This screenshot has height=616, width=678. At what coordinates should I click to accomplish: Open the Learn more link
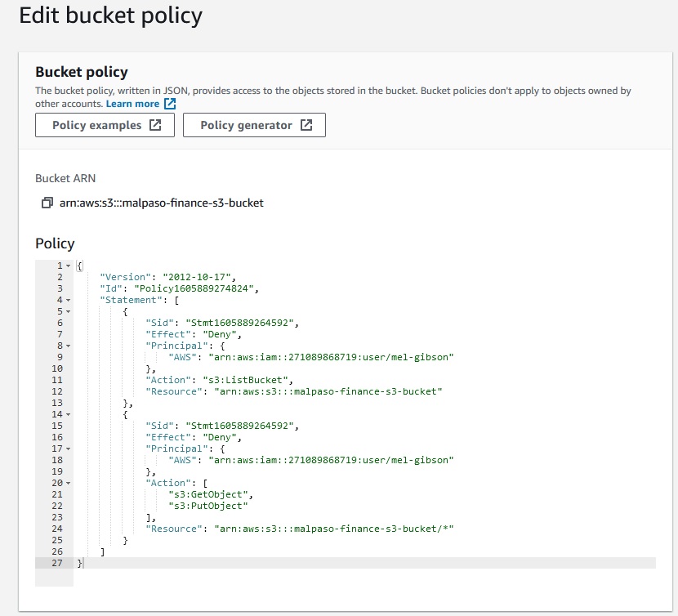pyautogui.click(x=132, y=104)
